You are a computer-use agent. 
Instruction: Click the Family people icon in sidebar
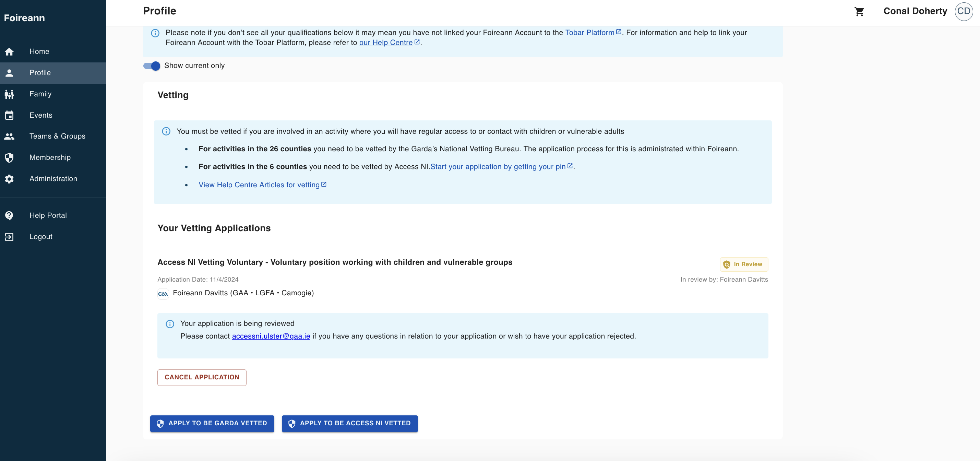[9, 94]
